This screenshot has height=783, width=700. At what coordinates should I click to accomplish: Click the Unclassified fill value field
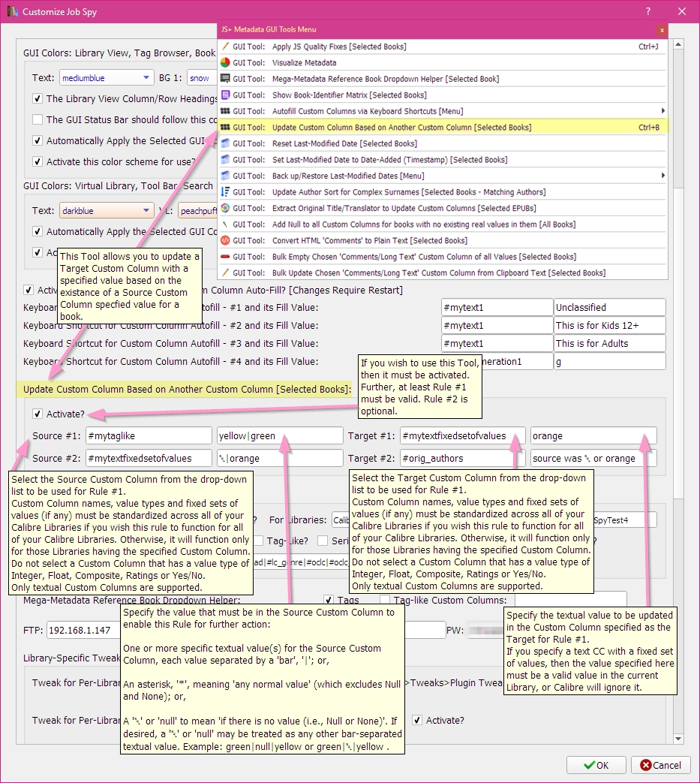[610, 307]
